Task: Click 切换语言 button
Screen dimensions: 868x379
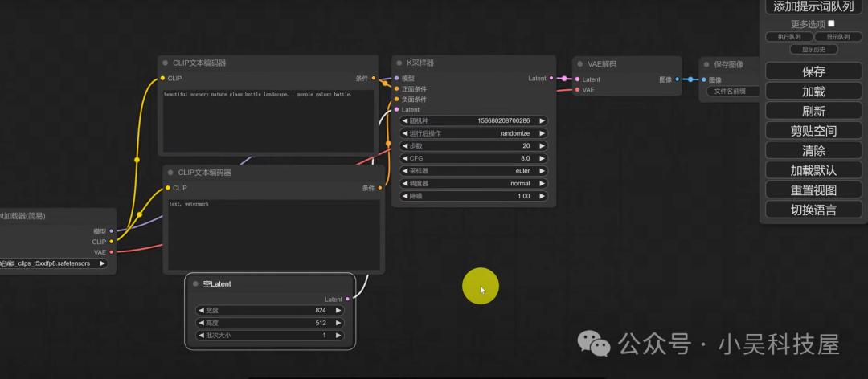Action: click(x=813, y=210)
